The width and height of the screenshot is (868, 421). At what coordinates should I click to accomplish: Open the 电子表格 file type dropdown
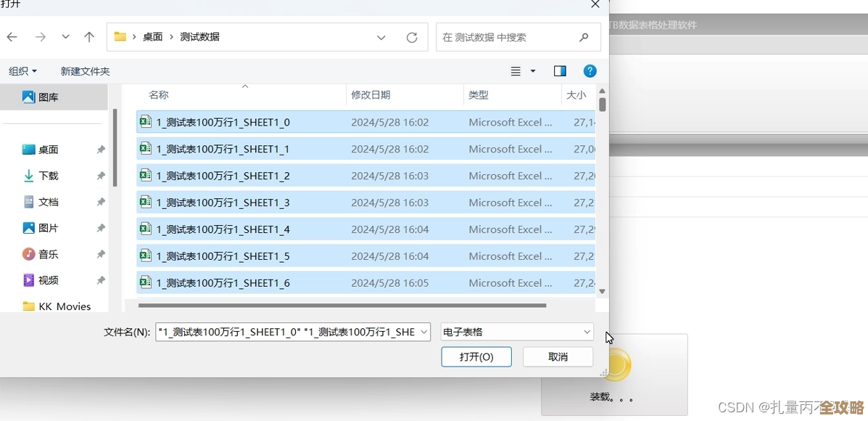tap(516, 332)
